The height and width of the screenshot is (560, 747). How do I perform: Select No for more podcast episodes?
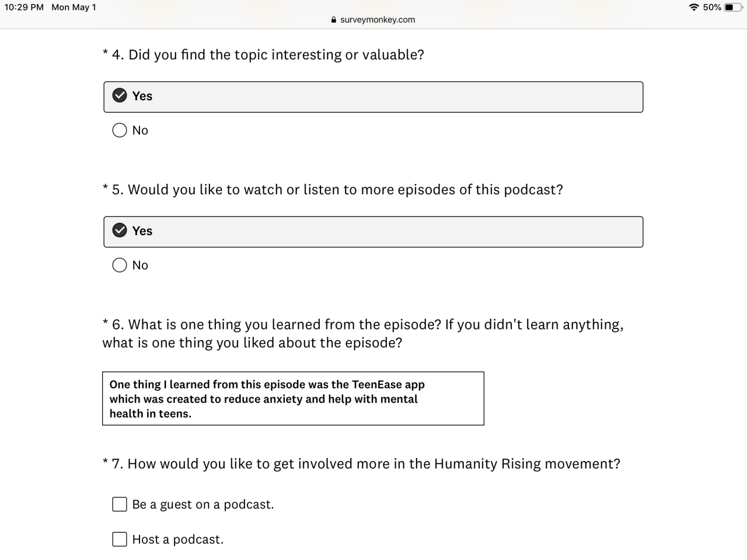120,265
